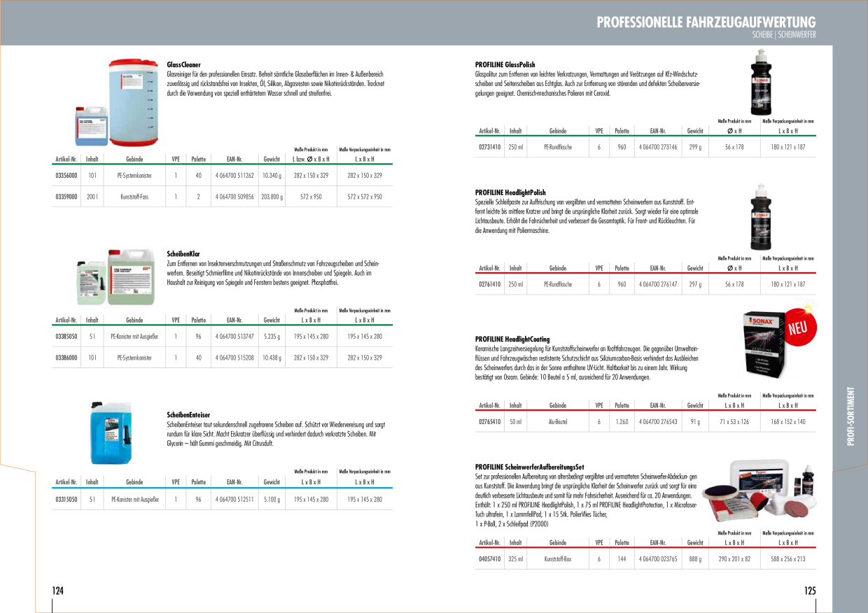The image size is (868, 613).
Task: Click the dimensions 71 x 53 x 126
Action: tap(734, 422)
